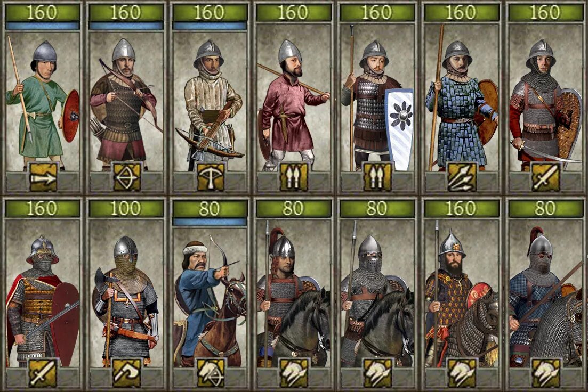
Task: Select the axeman unit with 100 soldiers
Action: tap(126, 294)
